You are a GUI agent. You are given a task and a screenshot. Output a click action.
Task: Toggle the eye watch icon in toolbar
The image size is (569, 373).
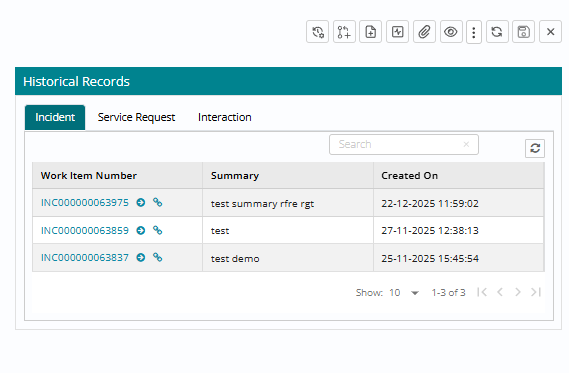pyautogui.click(x=451, y=32)
